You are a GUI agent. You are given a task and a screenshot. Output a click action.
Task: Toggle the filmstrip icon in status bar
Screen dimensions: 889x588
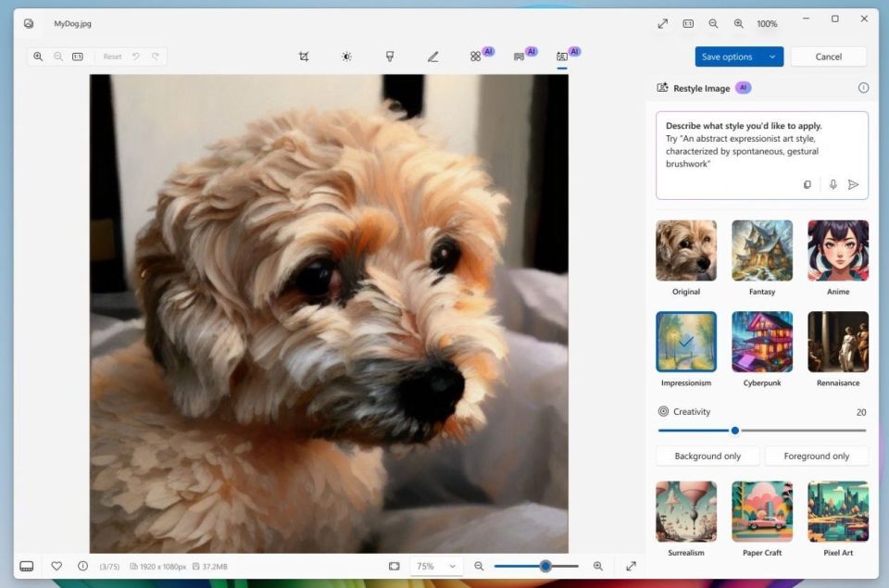(x=27, y=566)
